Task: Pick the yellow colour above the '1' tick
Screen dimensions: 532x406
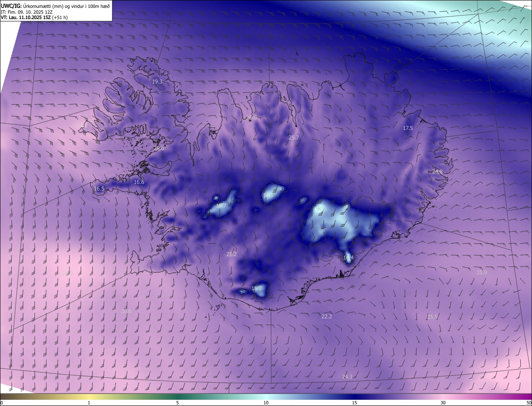Action: coord(89,396)
